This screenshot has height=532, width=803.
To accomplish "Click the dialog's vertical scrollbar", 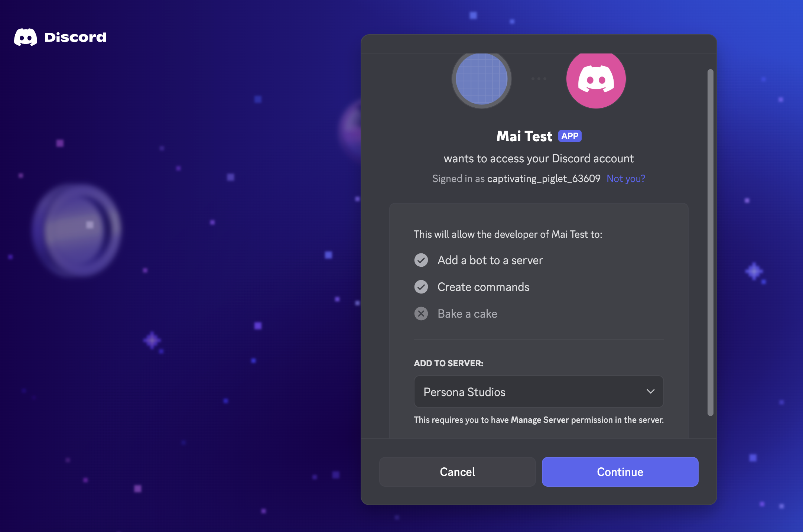I will coord(710,243).
